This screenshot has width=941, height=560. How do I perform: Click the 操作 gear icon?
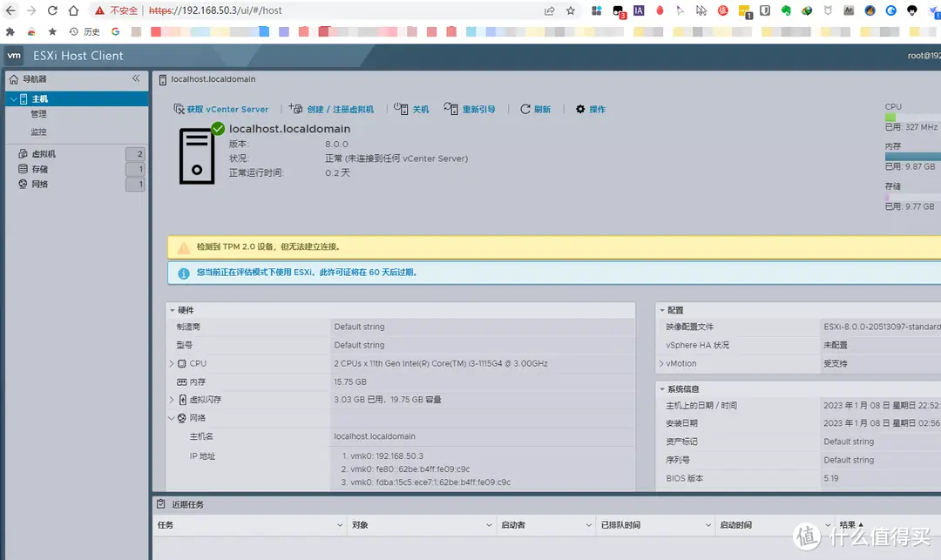(x=580, y=109)
